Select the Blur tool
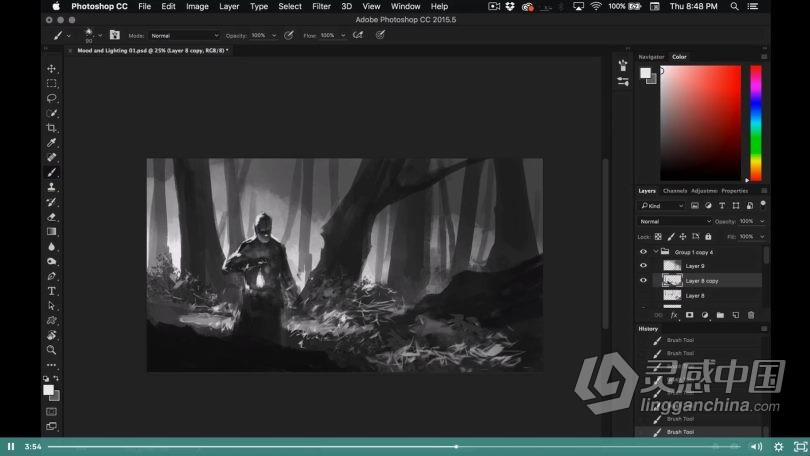Viewport: 810px width, 456px height. coord(51,246)
